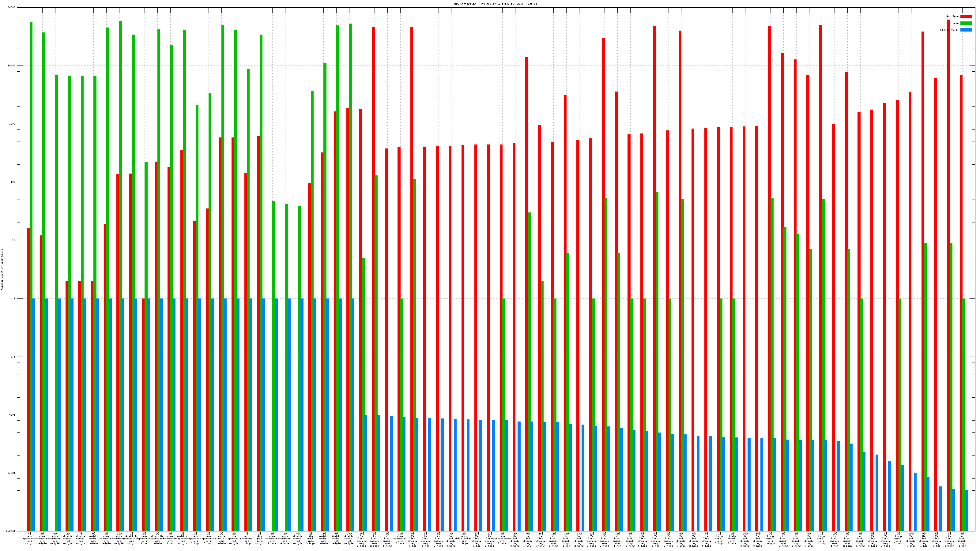Click the 100000 y-axis tick label
The height and width of the screenshot is (551, 980).
coord(11,8)
